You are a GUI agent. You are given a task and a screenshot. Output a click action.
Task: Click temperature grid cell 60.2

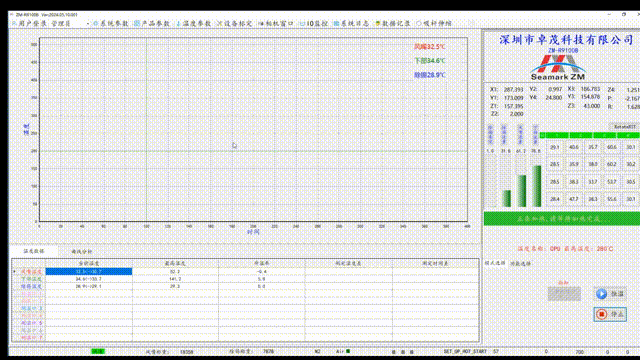tap(612, 164)
